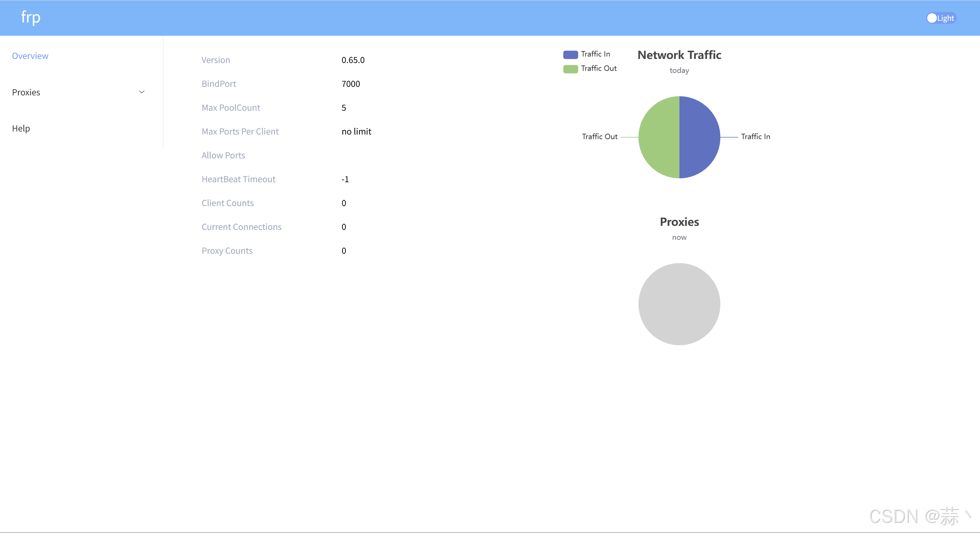The image size is (980, 533).
Task: Click the Proxies chart title
Action: click(x=679, y=222)
